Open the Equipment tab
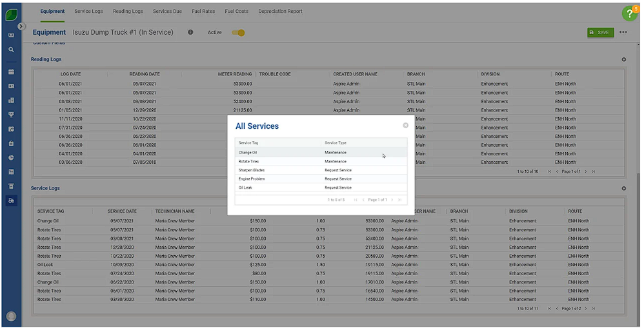 pyautogui.click(x=52, y=11)
